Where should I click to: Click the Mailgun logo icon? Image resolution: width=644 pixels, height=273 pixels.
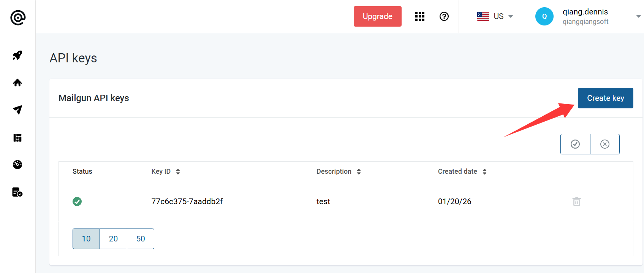click(x=17, y=17)
